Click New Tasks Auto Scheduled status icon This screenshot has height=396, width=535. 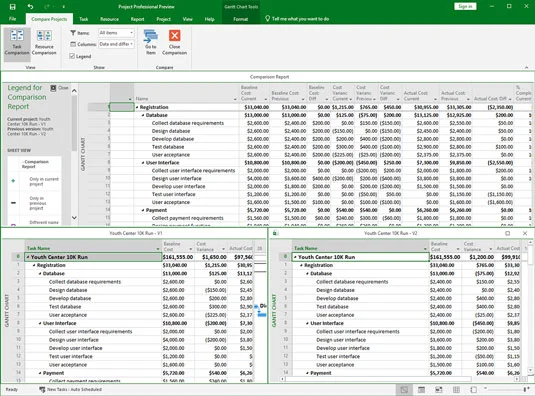click(42, 389)
